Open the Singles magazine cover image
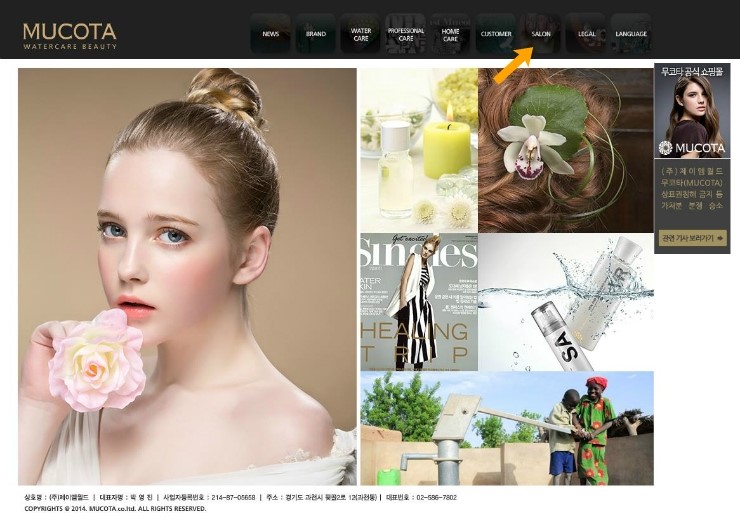 point(419,302)
